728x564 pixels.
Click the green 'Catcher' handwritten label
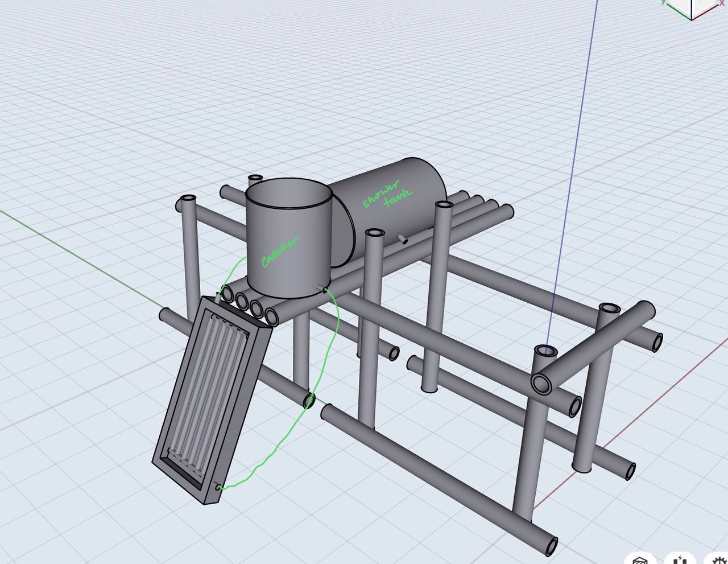(x=279, y=252)
